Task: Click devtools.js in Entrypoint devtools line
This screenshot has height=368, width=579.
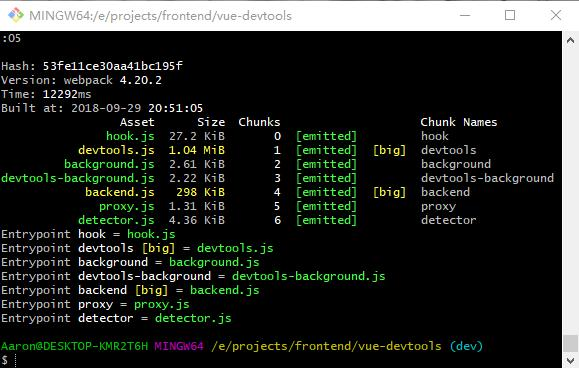Action: (235, 248)
